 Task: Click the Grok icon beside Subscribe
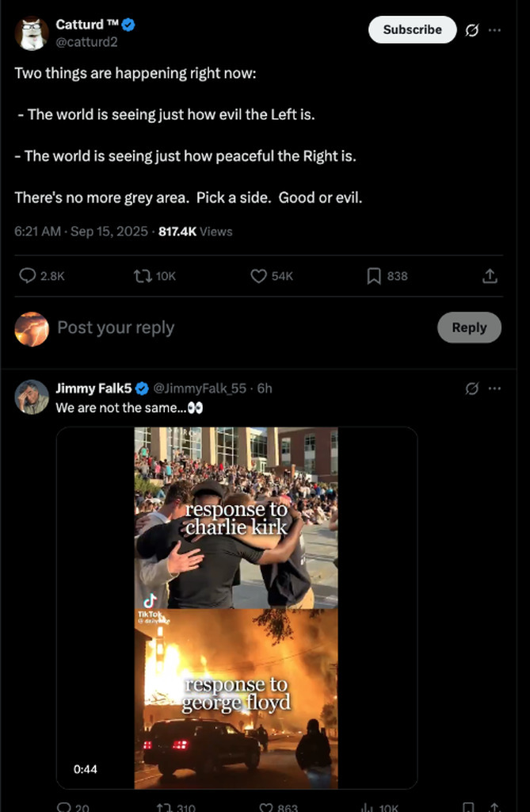pos(472,30)
